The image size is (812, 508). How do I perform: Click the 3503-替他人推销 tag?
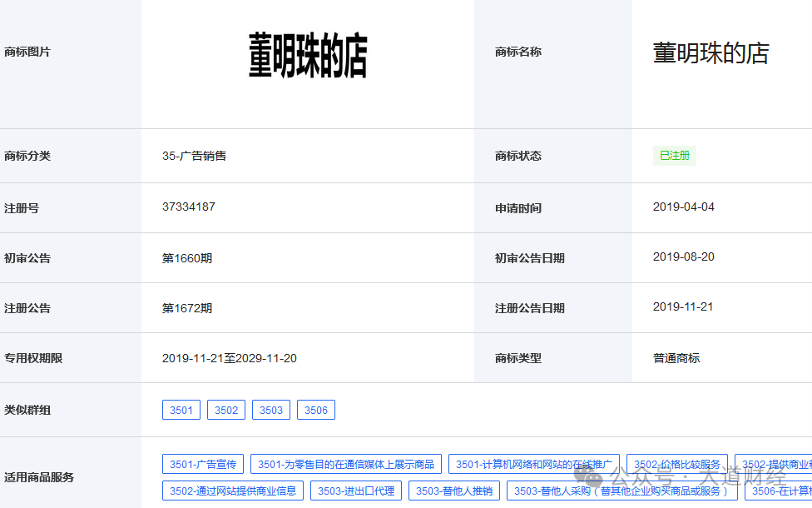[454, 491]
